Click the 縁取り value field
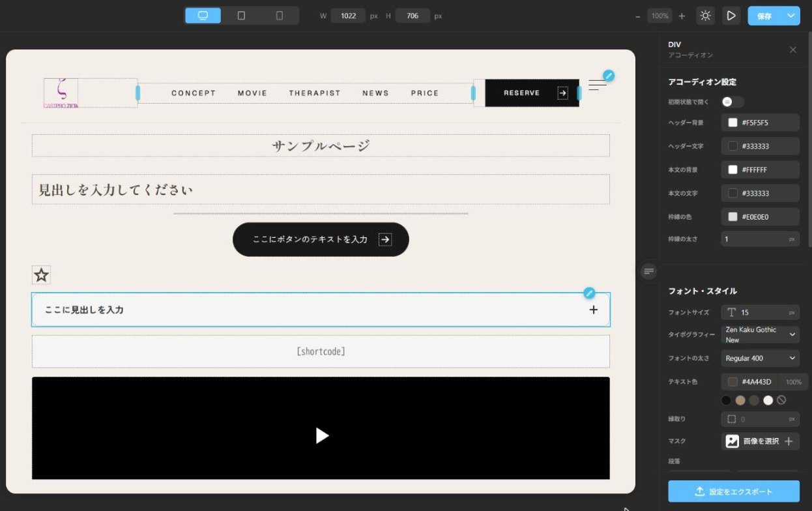Image resolution: width=812 pixels, height=511 pixels. click(x=761, y=419)
